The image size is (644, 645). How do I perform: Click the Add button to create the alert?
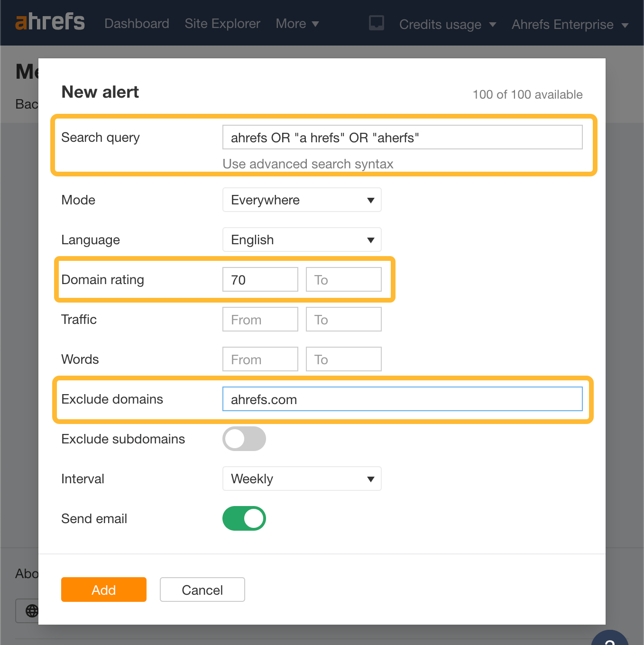pyautogui.click(x=103, y=590)
